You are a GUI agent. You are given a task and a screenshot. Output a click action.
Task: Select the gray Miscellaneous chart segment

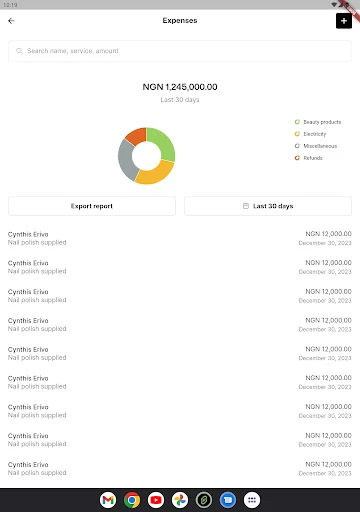[x=127, y=160]
